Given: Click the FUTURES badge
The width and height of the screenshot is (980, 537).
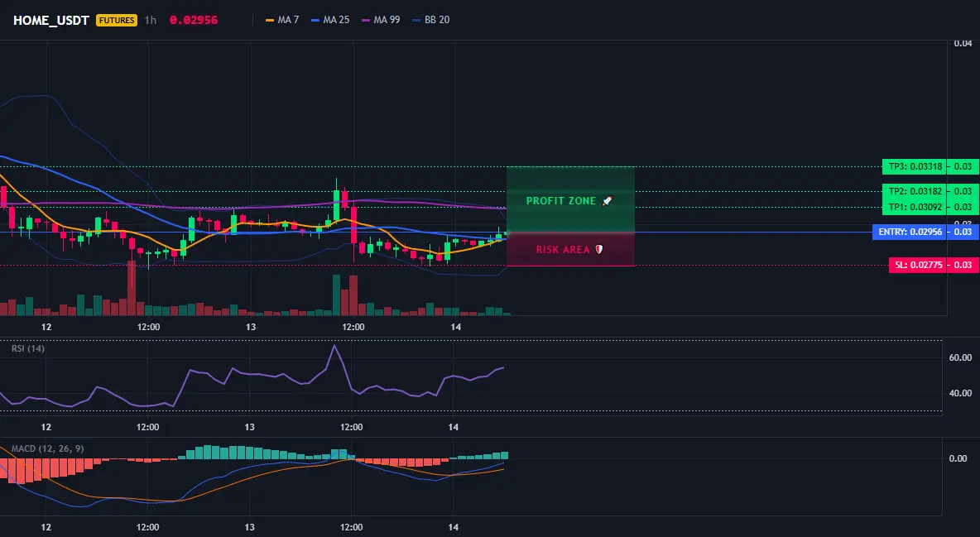Looking at the screenshot, I should click(117, 20).
